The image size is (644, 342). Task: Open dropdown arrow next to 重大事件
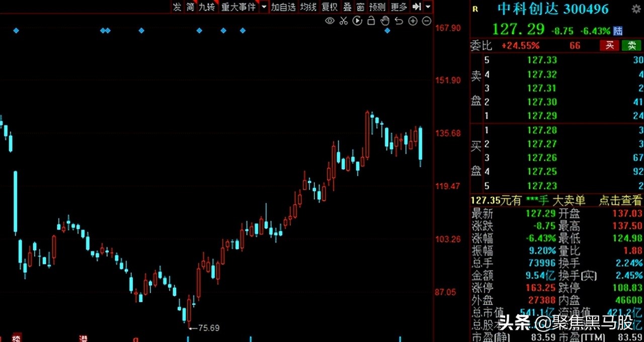click(264, 7)
